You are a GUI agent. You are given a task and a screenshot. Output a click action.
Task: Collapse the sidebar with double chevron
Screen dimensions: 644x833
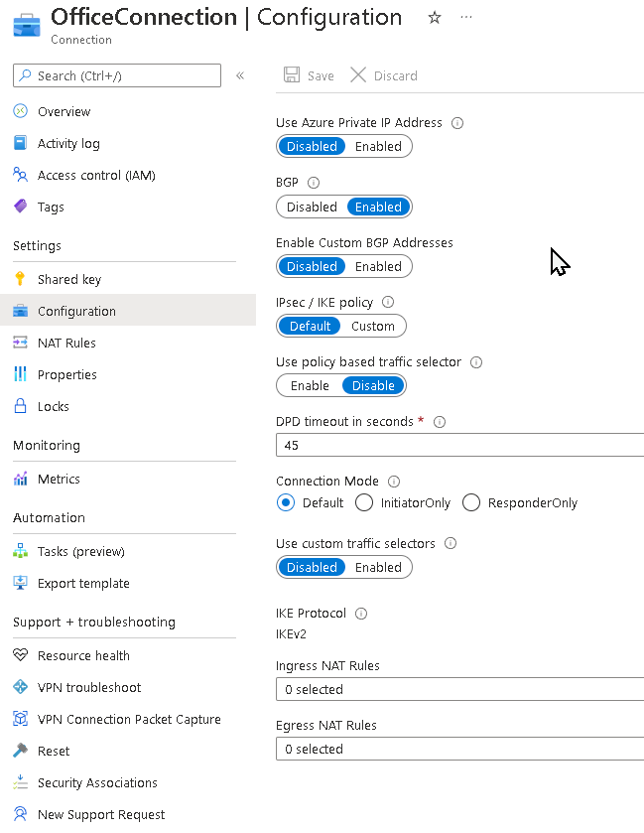(x=240, y=75)
